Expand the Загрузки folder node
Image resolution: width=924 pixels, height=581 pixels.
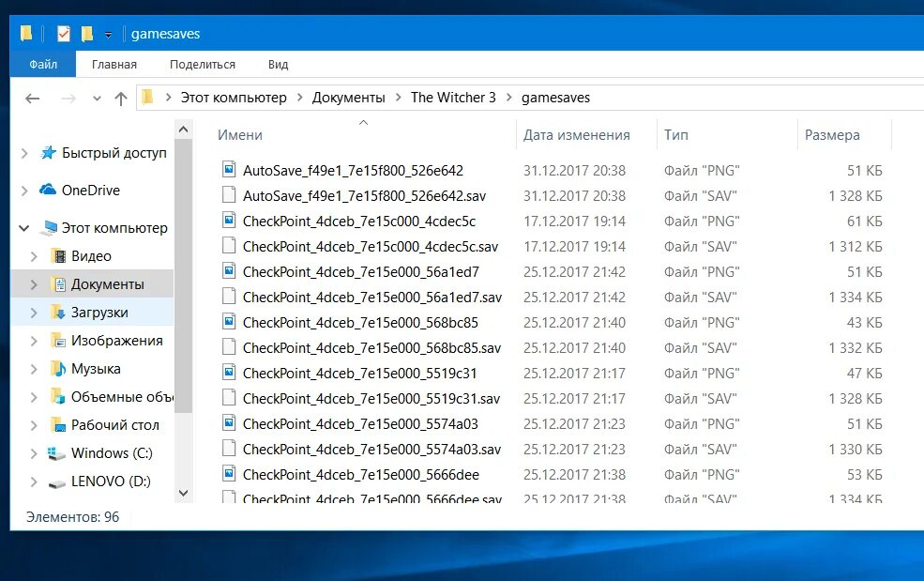tap(34, 313)
